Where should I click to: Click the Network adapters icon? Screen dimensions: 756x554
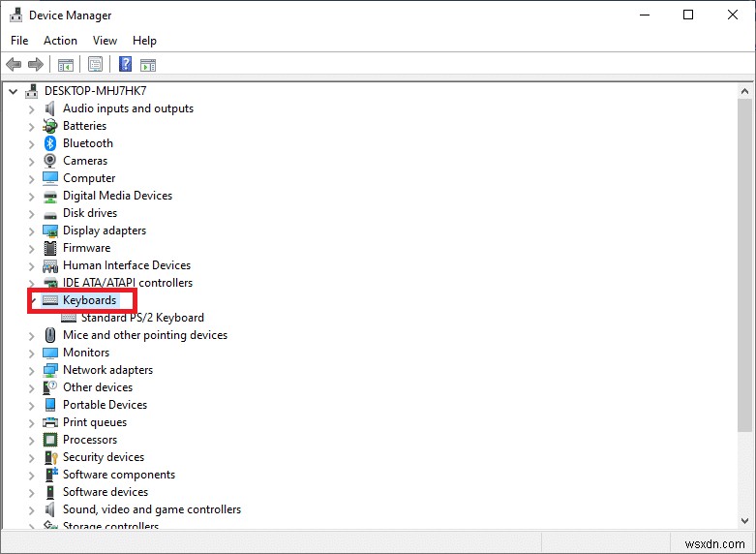tap(50, 370)
